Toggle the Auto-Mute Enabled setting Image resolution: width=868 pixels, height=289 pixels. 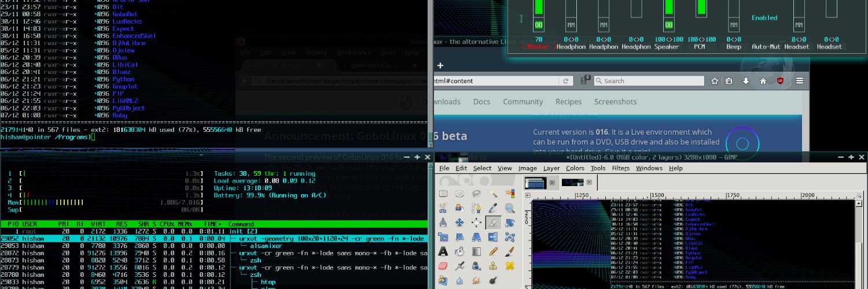pyautogui.click(x=764, y=18)
